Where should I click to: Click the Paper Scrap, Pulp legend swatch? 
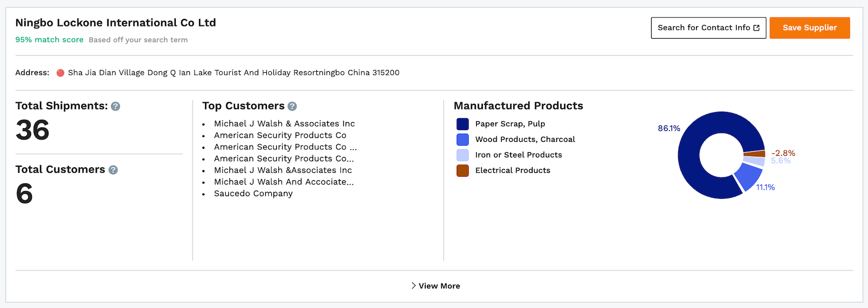tap(463, 124)
